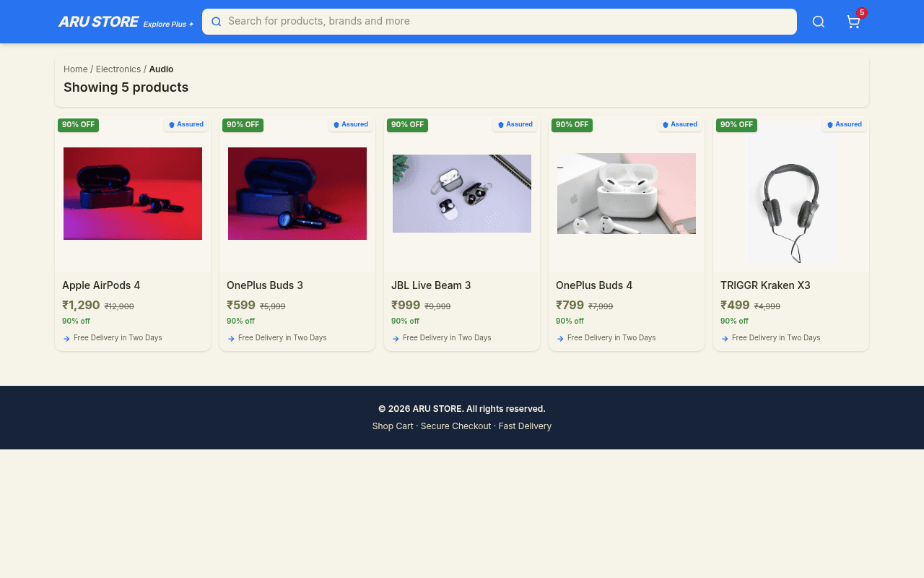Click the struck-through ₹7,999 price

point(601,306)
